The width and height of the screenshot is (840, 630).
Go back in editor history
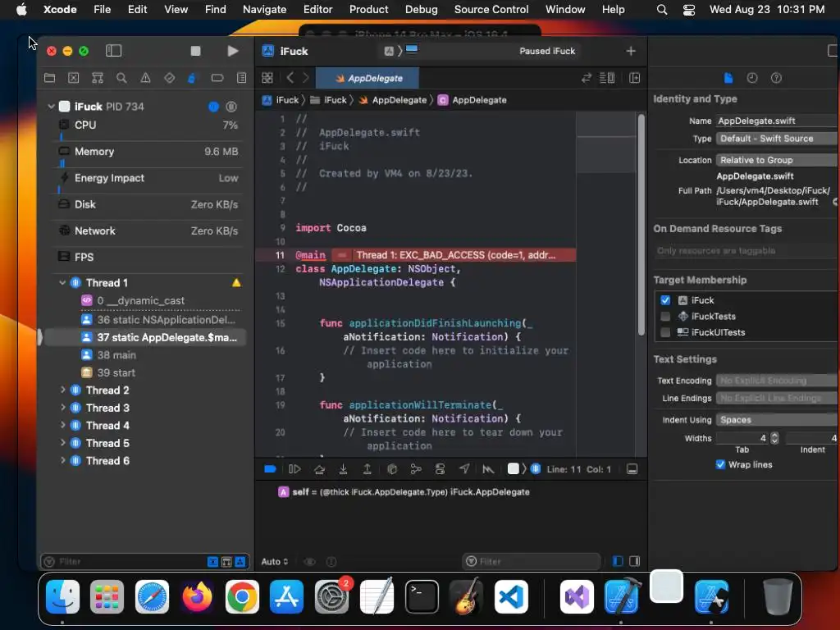click(290, 78)
